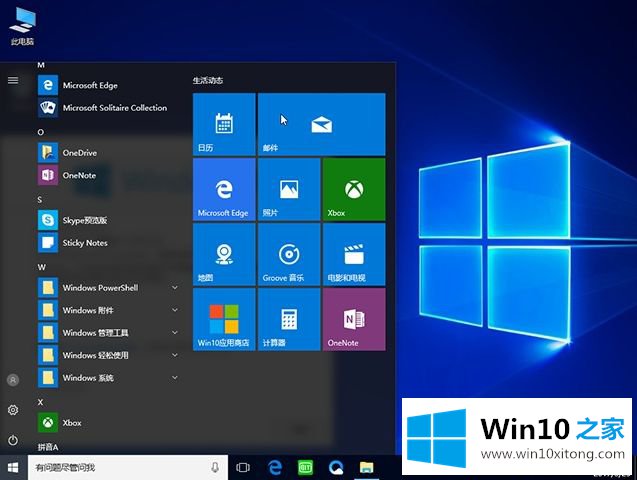Click the power button in Start sidebar
The image size is (637, 480).
(x=13, y=440)
